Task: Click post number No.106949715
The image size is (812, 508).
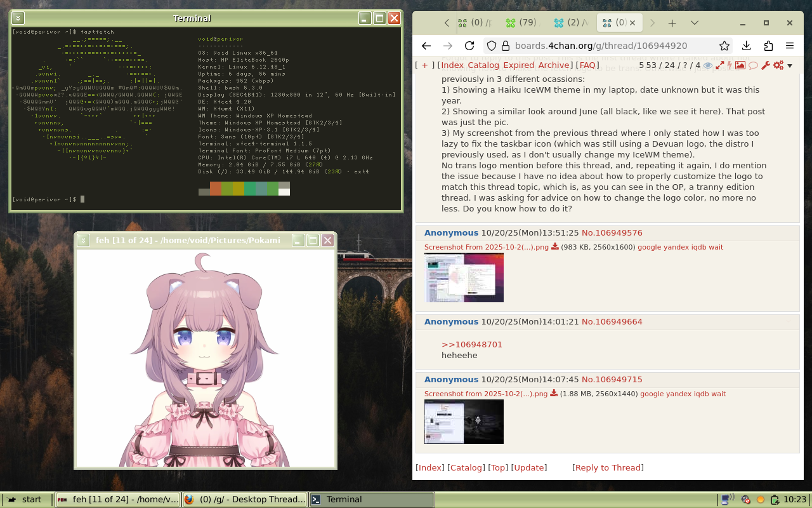Action: [x=612, y=380]
